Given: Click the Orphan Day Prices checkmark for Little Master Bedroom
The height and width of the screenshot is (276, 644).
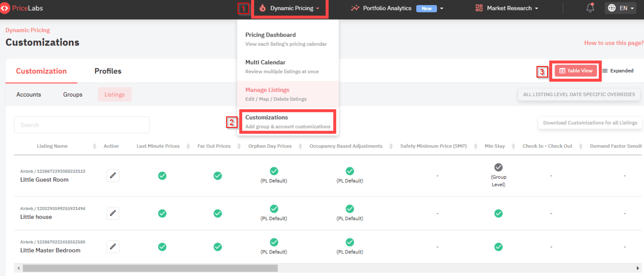Looking at the screenshot, I should (274, 242).
